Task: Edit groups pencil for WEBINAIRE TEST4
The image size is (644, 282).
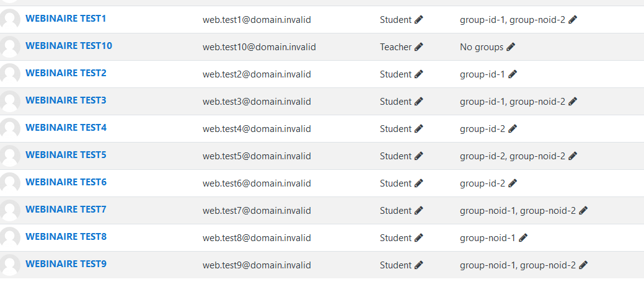Action: click(x=512, y=129)
